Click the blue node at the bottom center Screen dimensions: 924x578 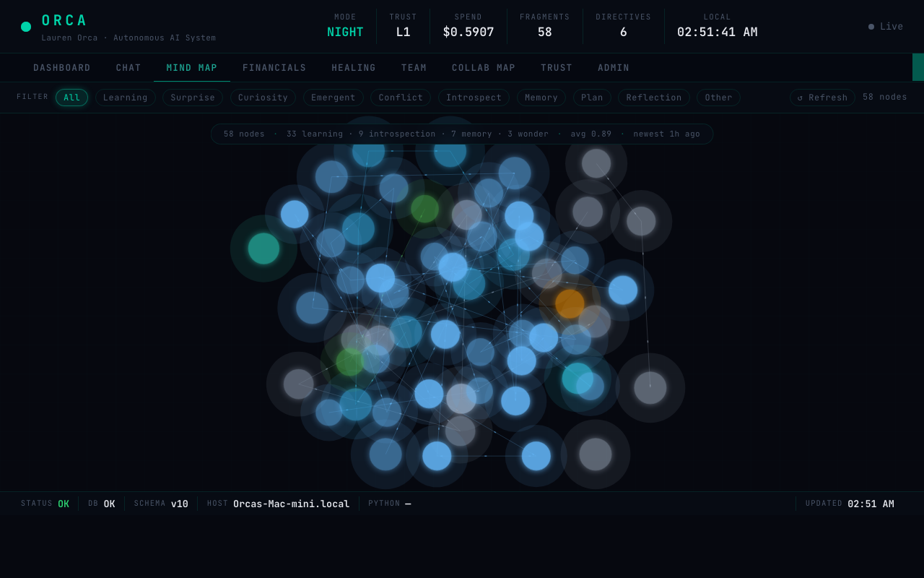pos(436,456)
